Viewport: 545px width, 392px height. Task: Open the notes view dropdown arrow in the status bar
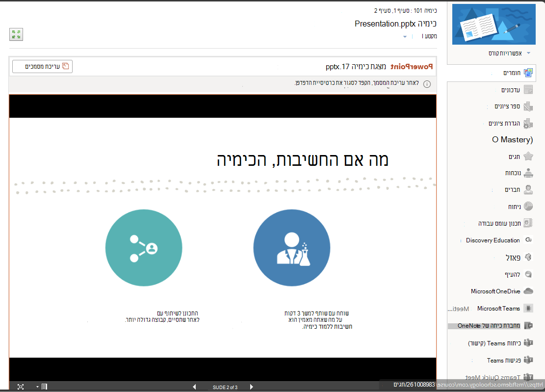(x=37, y=387)
